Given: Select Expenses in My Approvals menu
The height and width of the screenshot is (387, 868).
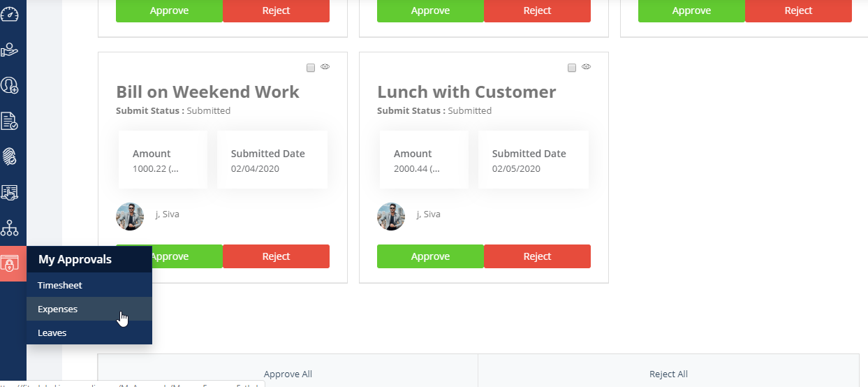Looking at the screenshot, I should (x=58, y=309).
